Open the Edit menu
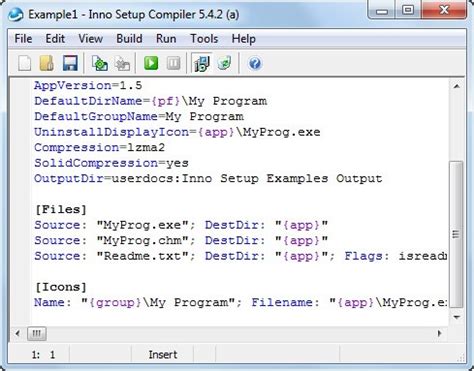The height and width of the screenshot is (371, 474). click(55, 39)
